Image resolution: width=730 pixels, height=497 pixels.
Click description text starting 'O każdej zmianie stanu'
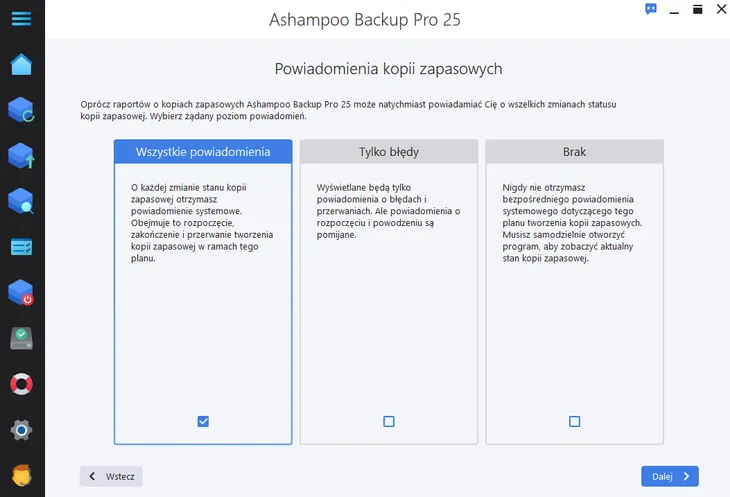click(202, 223)
